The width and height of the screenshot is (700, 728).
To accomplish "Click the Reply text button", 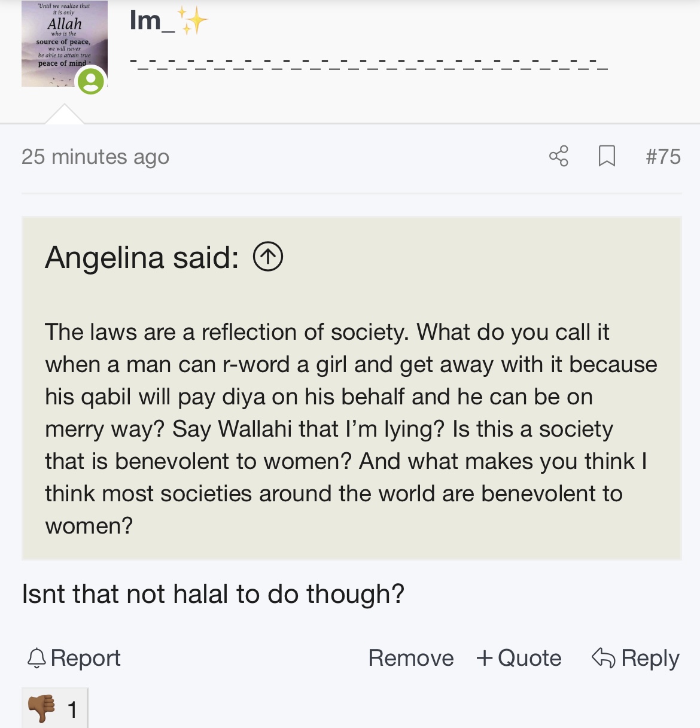I will point(650,658).
